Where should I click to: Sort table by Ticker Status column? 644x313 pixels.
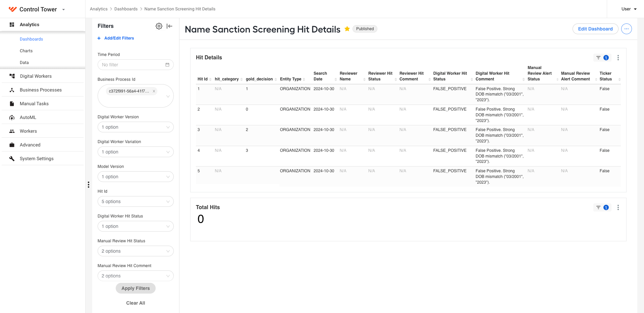[619, 79]
